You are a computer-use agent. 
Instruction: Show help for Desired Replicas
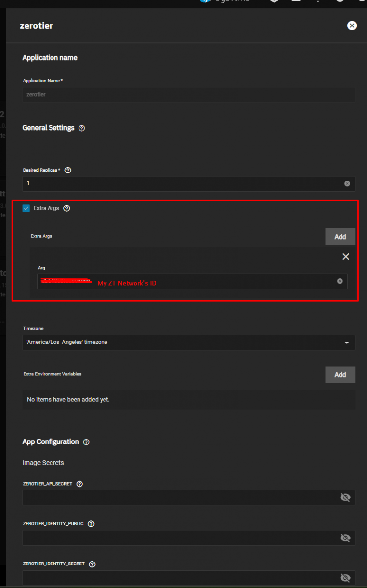coord(68,170)
